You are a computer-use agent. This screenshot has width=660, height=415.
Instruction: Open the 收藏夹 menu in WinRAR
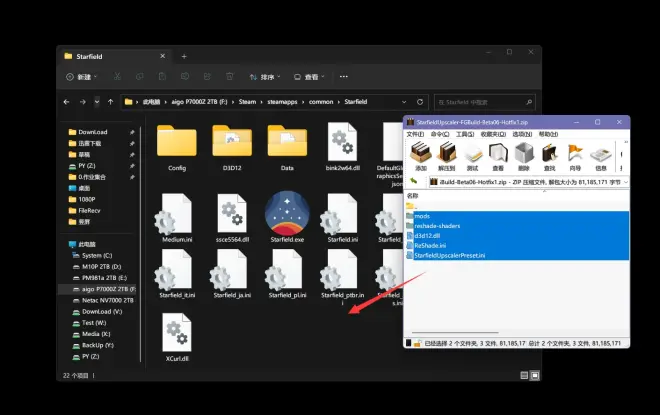click(493, 134)
